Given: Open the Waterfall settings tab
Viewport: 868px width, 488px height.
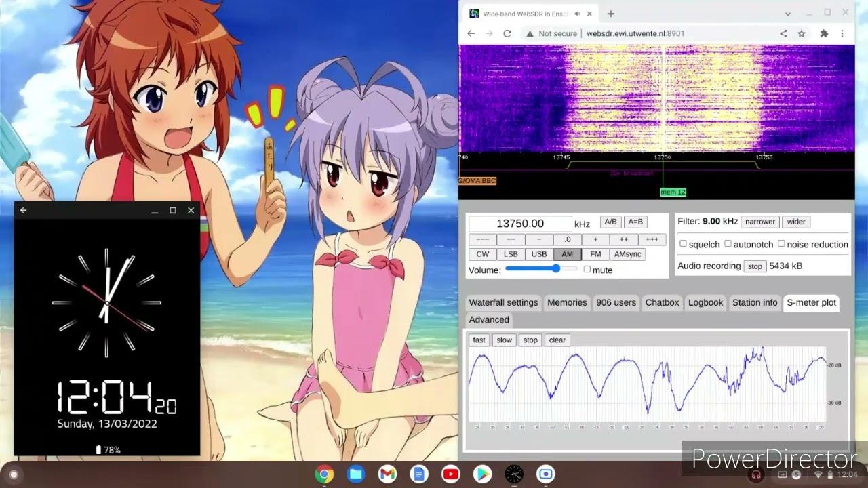Looking at the screenshot, I should point(503,303).
